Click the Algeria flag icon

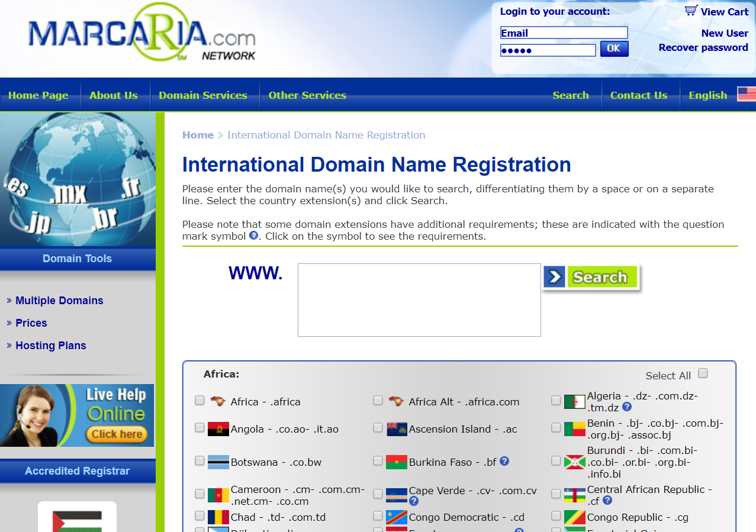coord(574,402)
